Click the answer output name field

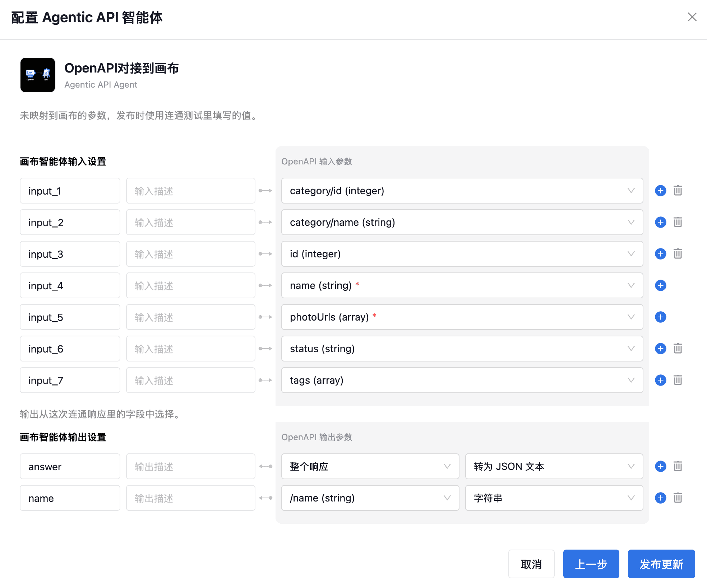[x=70, y=466]
